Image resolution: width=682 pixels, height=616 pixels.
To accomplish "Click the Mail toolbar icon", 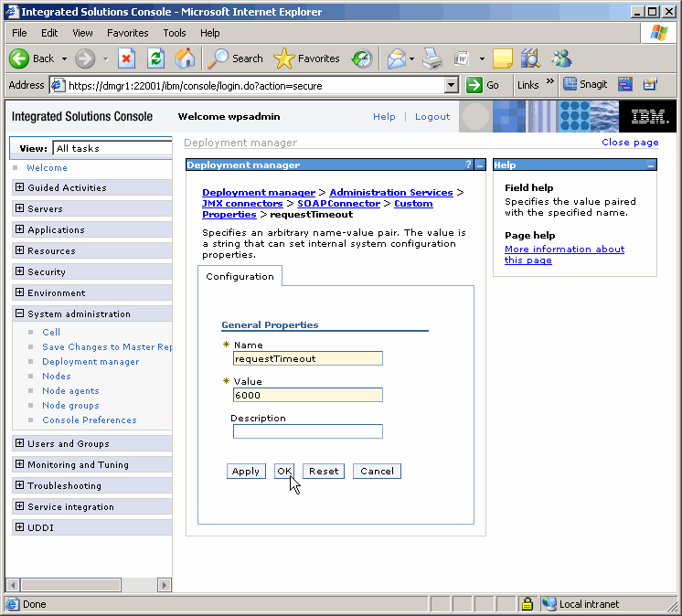I will [396, 58].
